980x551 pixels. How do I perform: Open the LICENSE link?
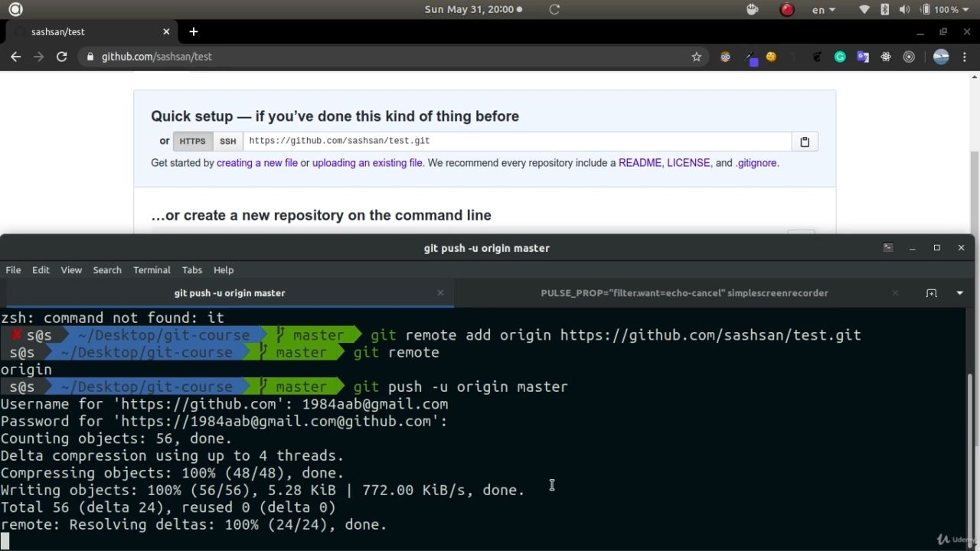[x=688, y=163]
